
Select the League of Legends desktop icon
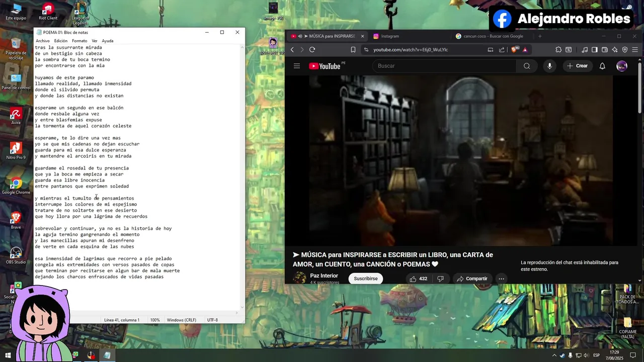coord(80,14)
